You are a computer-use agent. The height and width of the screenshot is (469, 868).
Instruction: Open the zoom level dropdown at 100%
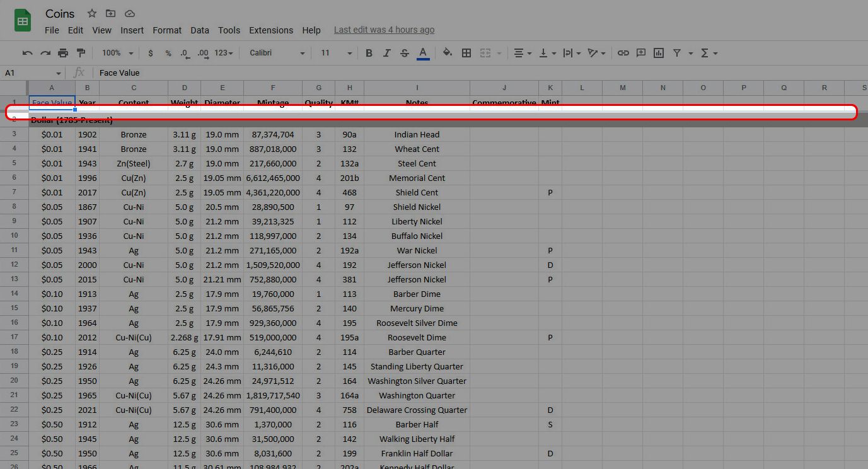tap(117, 53)
